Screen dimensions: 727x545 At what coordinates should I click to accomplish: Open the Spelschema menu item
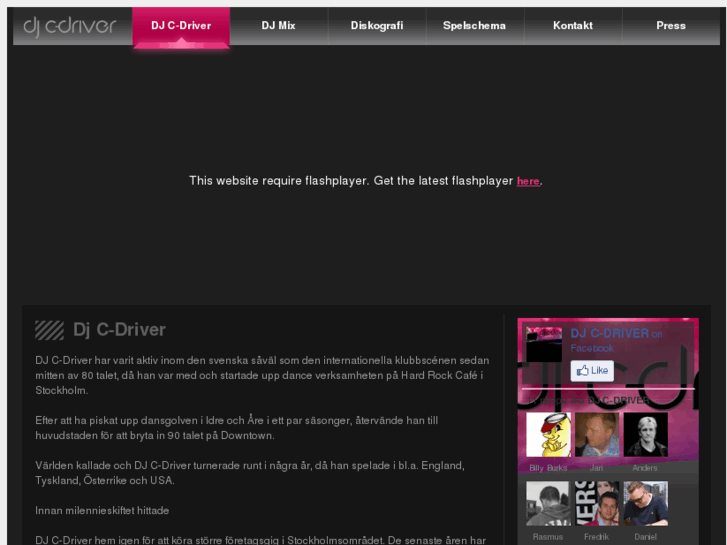pos(474,26)
